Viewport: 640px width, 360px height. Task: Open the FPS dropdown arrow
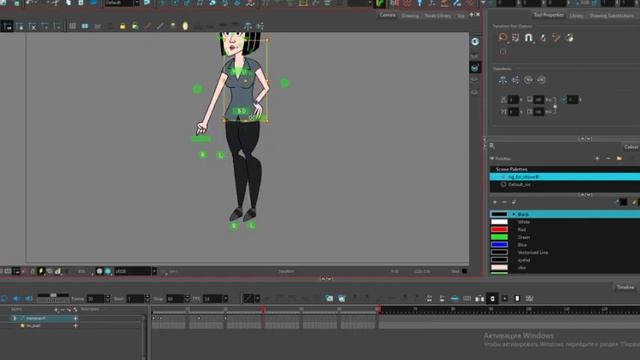click(226, 299)
